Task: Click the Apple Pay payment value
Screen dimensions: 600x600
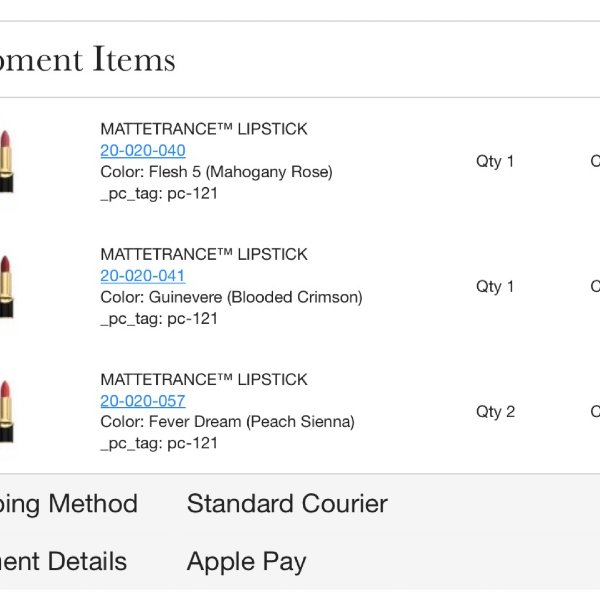Action: (246, 561)
